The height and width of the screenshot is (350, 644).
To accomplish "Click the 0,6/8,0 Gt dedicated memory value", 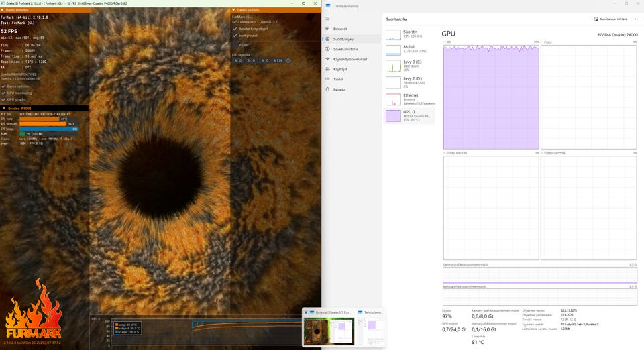I will pyautogui.click(x=482, y=316).
